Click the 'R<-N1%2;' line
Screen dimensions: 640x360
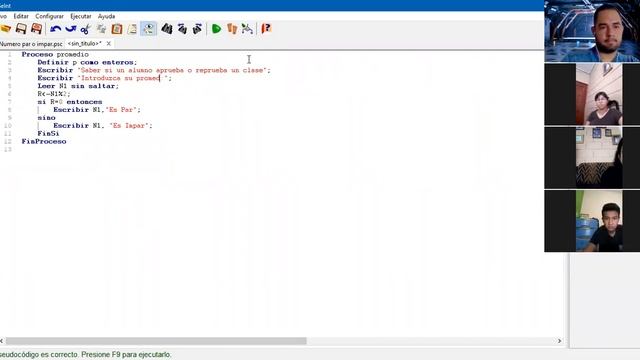[54, 94]
